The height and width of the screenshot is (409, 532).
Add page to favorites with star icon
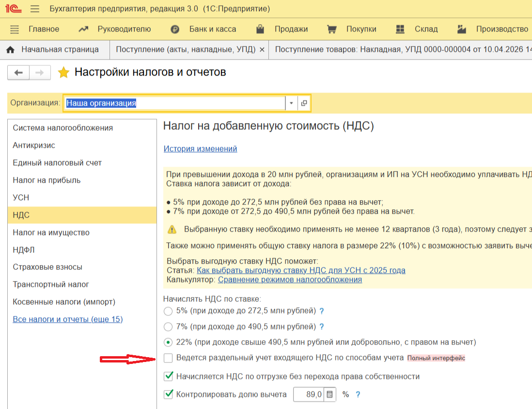coord(63,72)
